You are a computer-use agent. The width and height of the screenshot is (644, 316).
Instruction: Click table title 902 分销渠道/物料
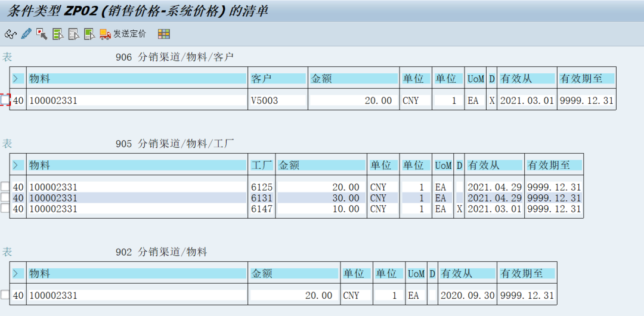[162, 252]
